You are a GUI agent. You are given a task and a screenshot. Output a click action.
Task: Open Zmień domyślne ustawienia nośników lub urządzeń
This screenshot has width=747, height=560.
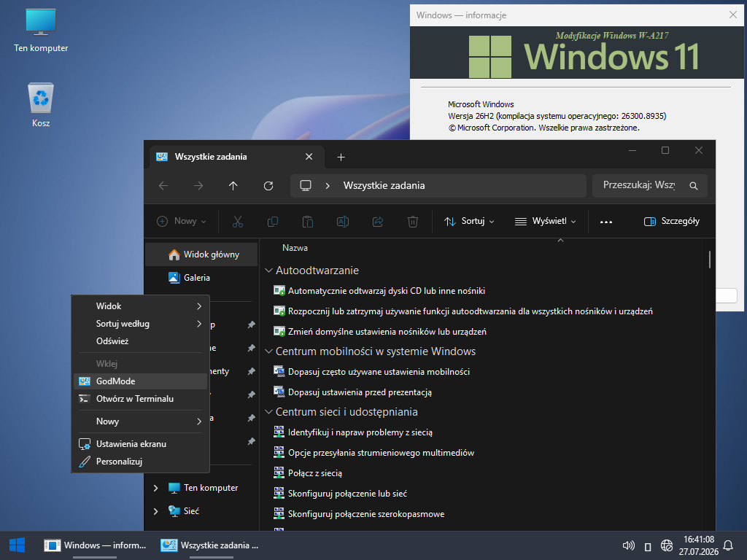click(x=380, y=332)
